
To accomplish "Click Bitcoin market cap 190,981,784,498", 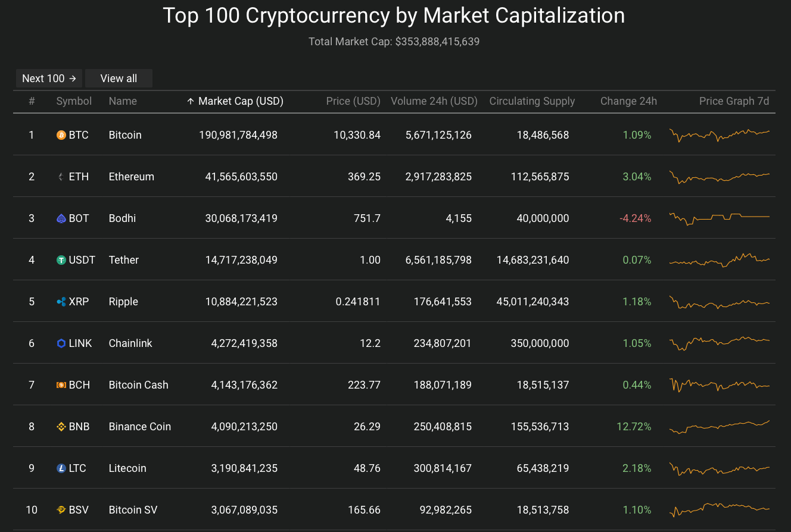I will 238,135.
